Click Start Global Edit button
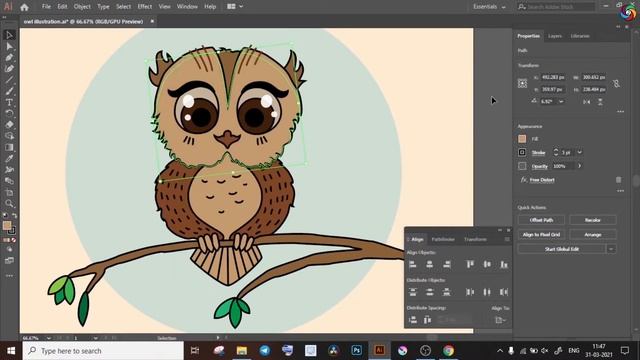Screen dimensions: 640x360 (562, 249)
